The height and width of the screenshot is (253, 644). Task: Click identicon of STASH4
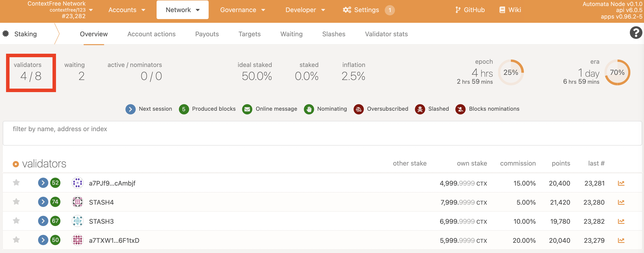[x=78, y=202]
